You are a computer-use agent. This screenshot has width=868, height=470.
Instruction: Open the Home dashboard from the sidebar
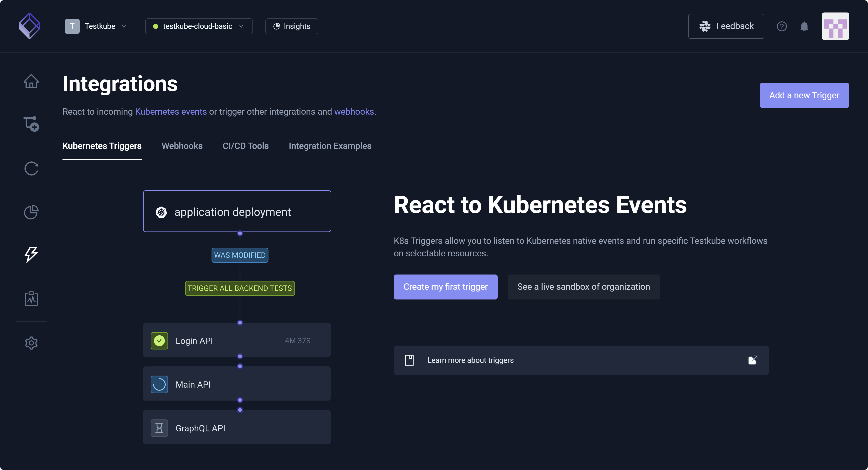31,81
